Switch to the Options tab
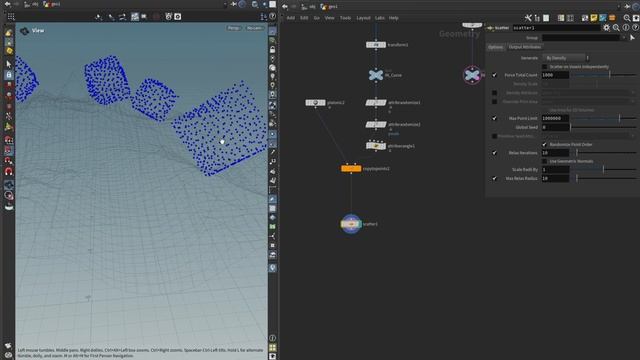Viewport: 640px width, 360px height. click(x=496, y=47)
